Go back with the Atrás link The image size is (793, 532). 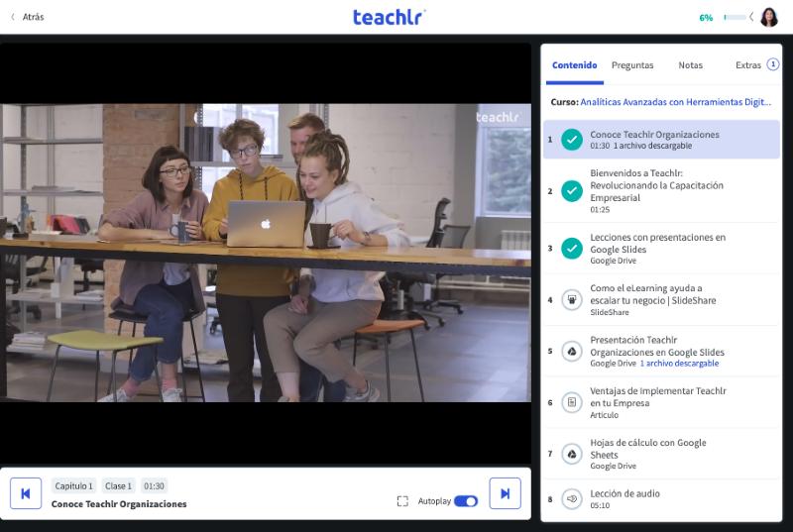(28, 17)
